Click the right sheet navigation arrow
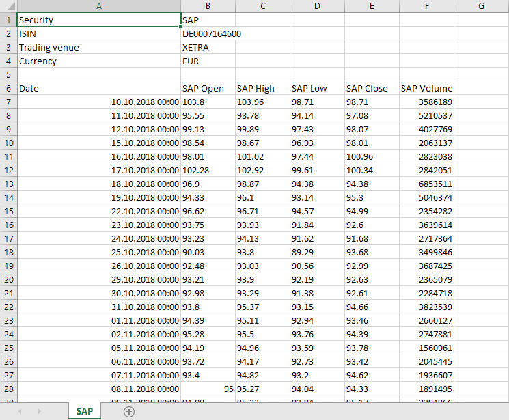 click(39, 411)
